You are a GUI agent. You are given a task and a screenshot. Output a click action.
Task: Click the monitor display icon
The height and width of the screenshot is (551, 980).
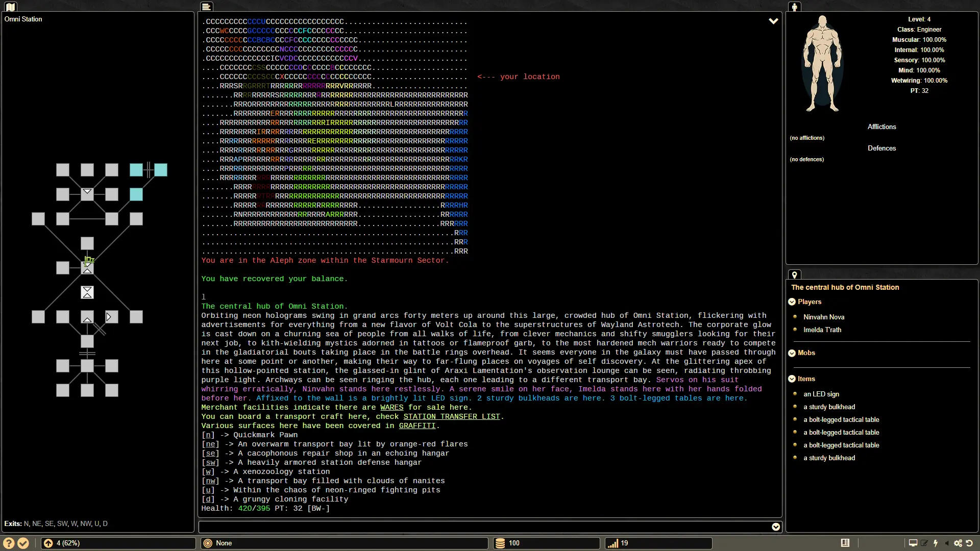[x=913, y=543]
